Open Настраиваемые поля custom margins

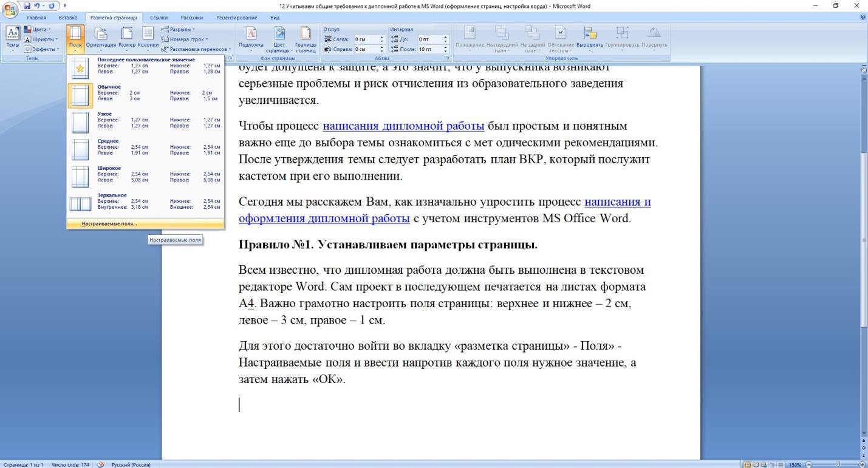click(145, 223)
